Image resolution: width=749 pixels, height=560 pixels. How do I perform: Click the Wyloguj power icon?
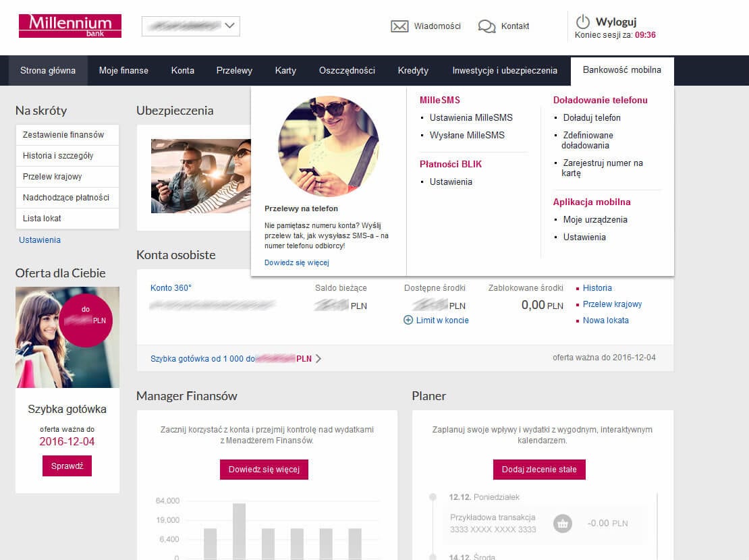tap(583, 22)
